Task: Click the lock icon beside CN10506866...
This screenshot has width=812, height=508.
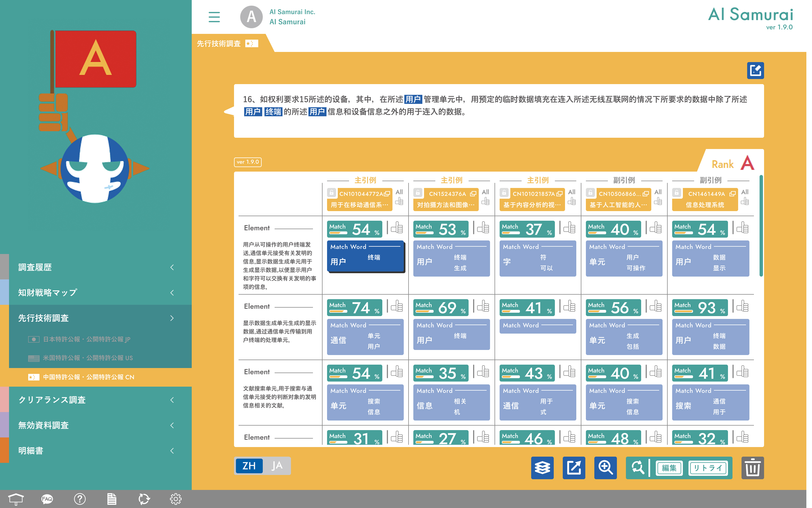Action: (x=590, y=193)
